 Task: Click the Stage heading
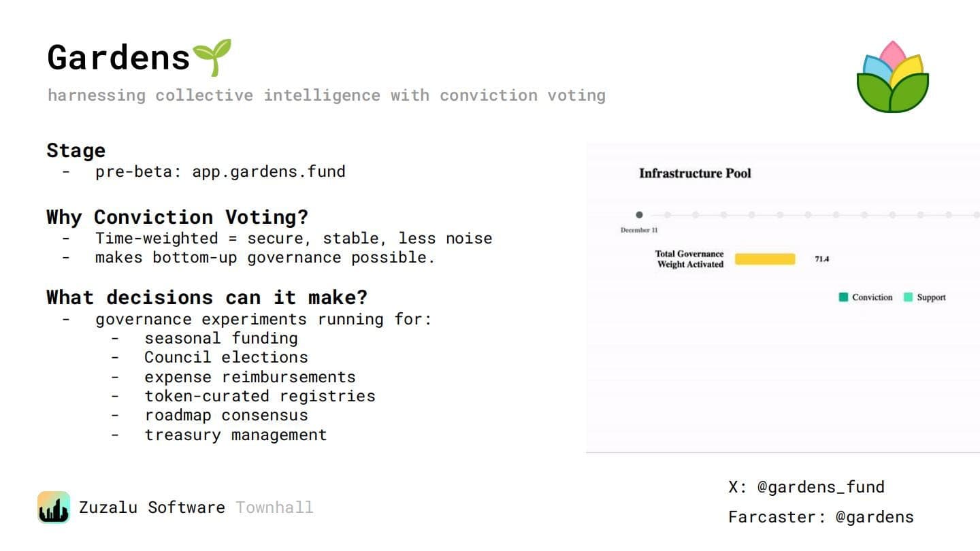coord(76,150)
